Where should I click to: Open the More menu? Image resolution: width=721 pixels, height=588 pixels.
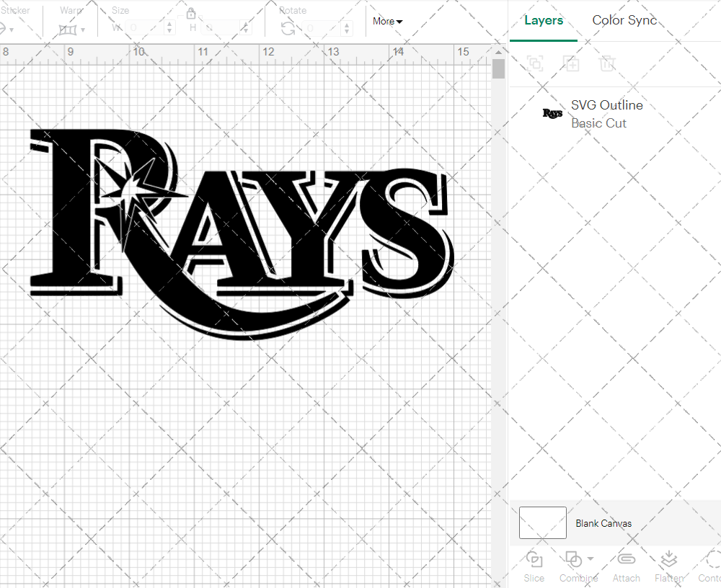(x=387, y=22)
